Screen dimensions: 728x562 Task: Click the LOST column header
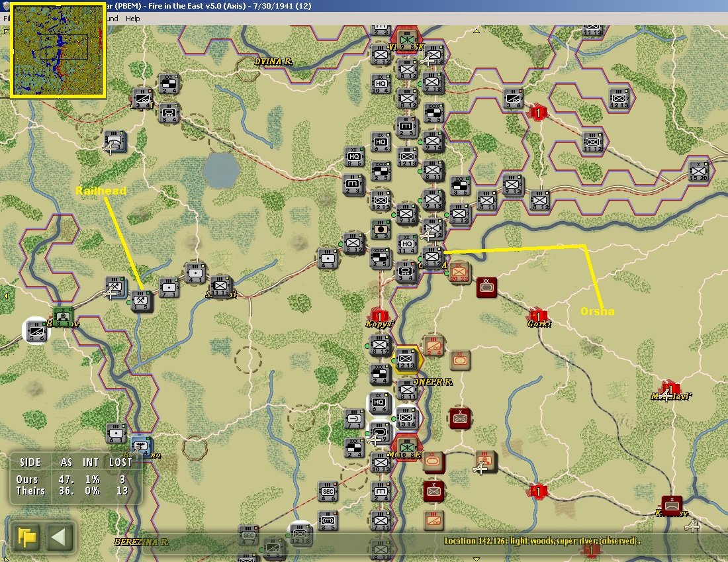pos(120,462)
